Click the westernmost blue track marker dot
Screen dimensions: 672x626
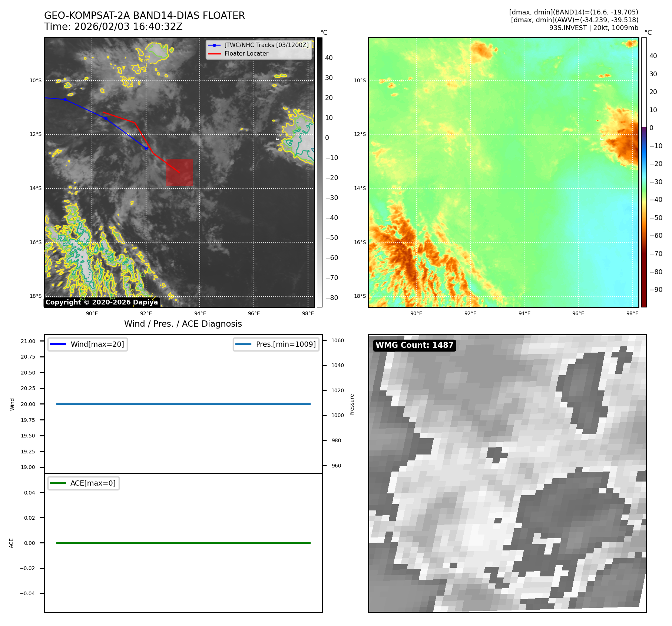tap(65, 99)
